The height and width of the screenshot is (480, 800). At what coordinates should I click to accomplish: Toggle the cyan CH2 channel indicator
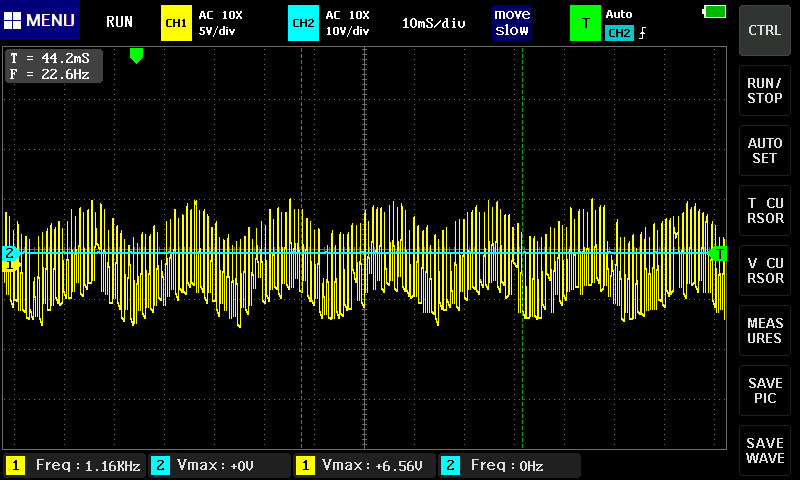click(x=301, y=22)
